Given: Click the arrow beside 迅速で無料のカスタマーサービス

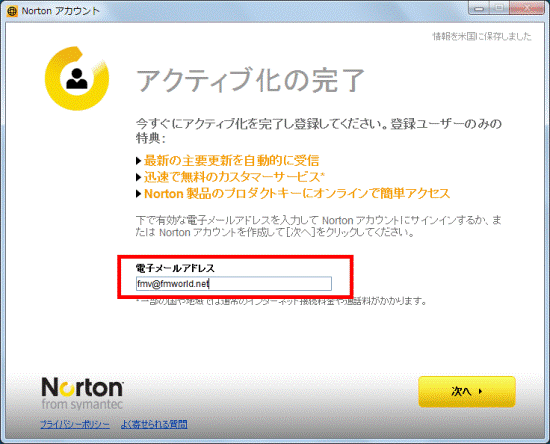Looking at the screenshot, I should click(x=139, y=177).
